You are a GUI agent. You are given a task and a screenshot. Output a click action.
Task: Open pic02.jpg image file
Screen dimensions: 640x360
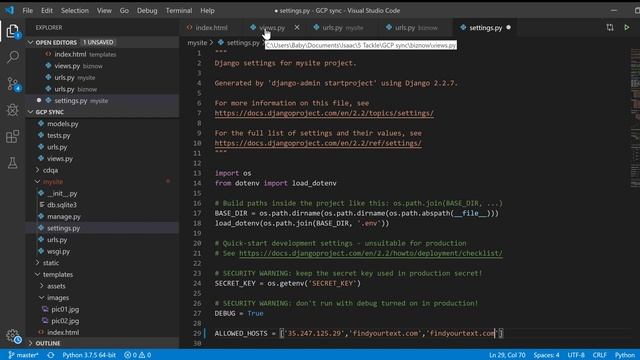[102, 321]
